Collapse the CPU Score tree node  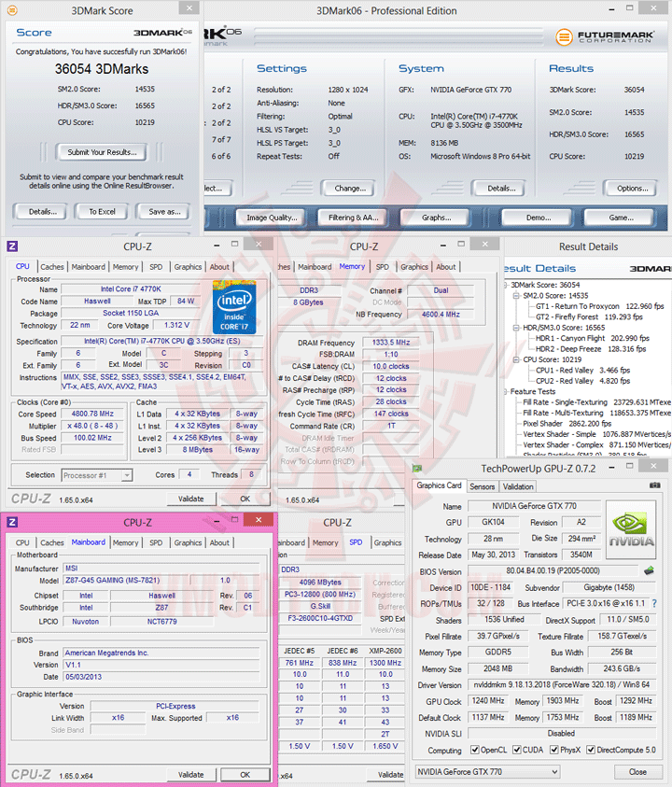(516, 359)
